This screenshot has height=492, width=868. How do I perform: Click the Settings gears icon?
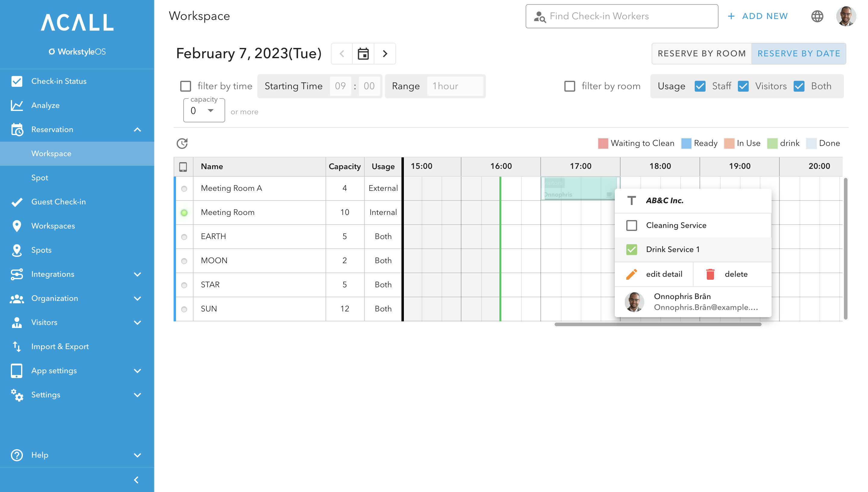pyautogui.click(x=17, y=395)
